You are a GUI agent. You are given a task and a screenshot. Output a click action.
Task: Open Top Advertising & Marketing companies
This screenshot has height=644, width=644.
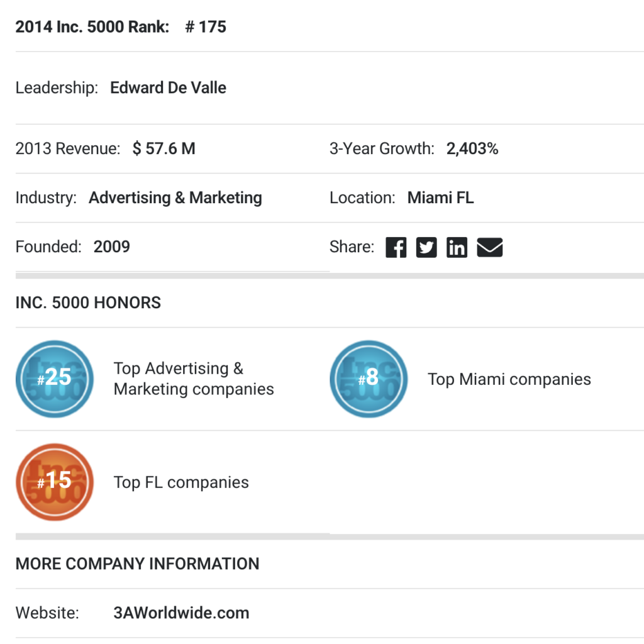point(193,379)
